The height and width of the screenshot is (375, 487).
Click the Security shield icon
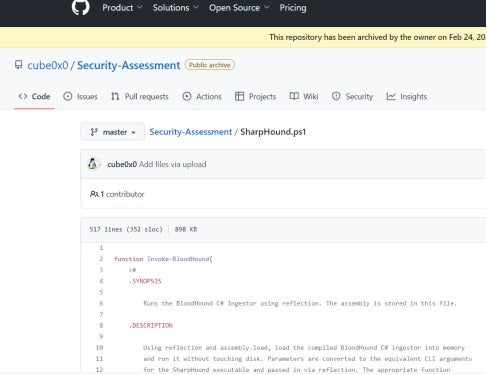336,97
